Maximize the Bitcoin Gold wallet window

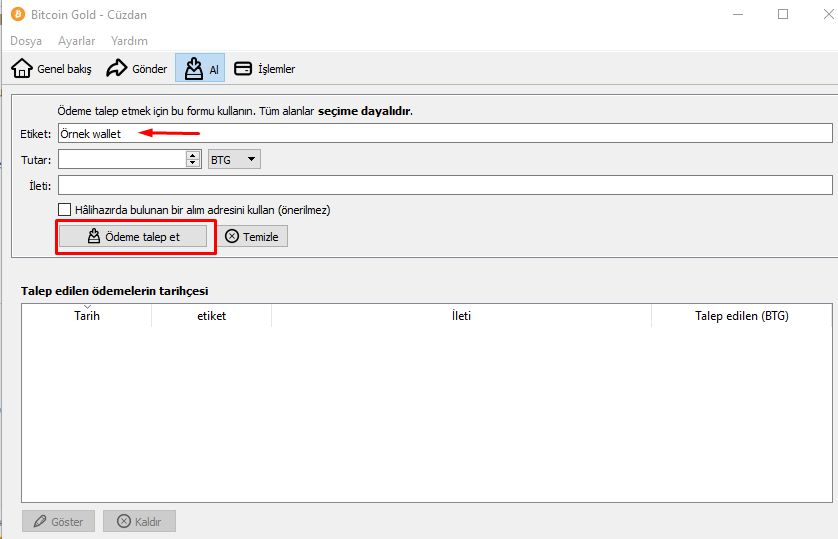click(783, 14)
